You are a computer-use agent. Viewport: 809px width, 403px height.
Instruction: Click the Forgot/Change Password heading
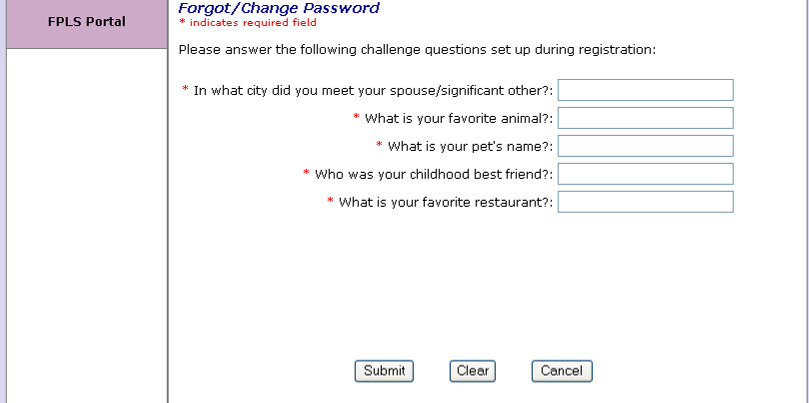[x=278, y=8]
